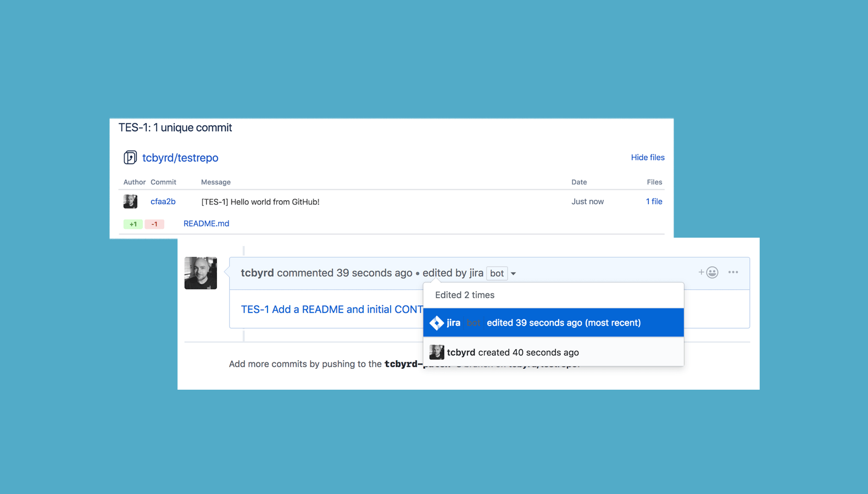Viewport: 868px width, 494px height.
Task: Expand the edit history dropdown arrow
Action: coord(513,273)
